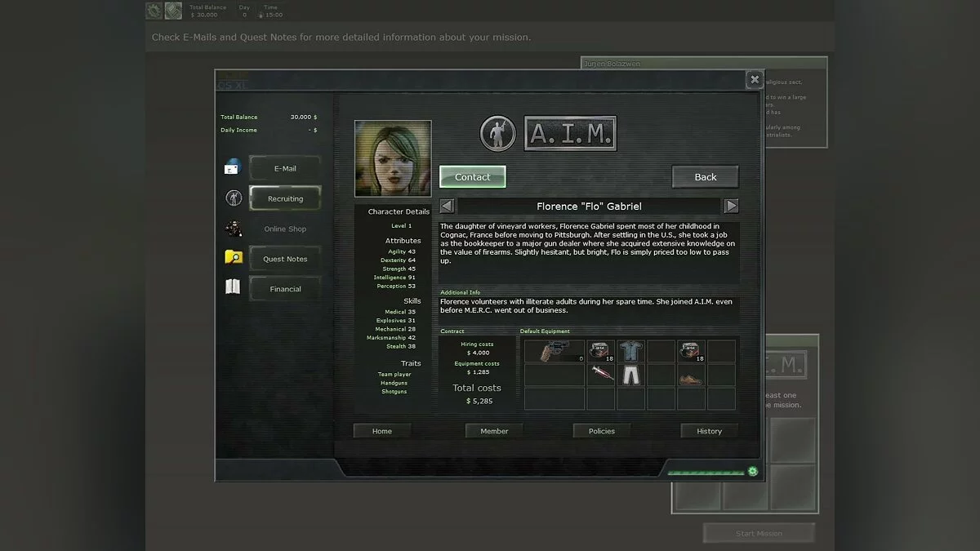Click the Florence "Flo" Gabriel name bar

(590, 207)
